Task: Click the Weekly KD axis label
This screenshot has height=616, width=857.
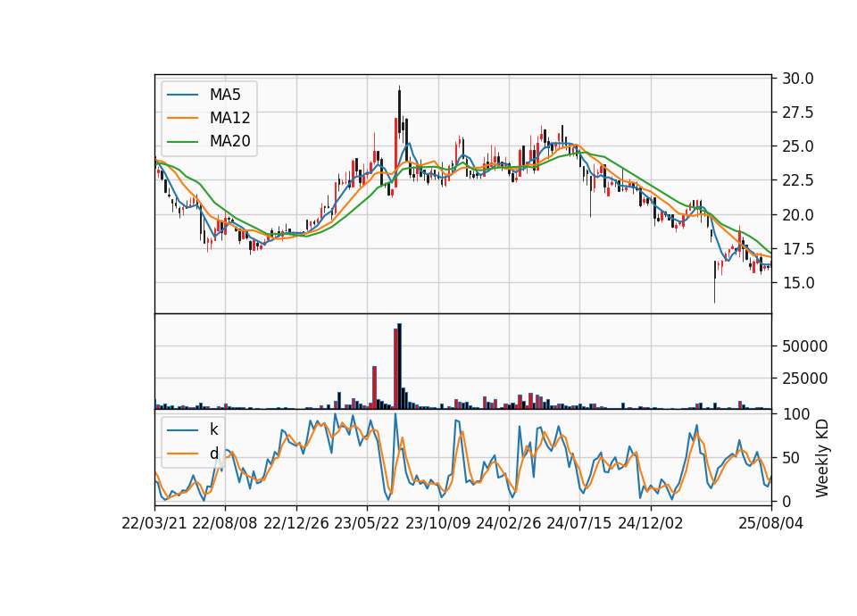Action: (822, 458)
